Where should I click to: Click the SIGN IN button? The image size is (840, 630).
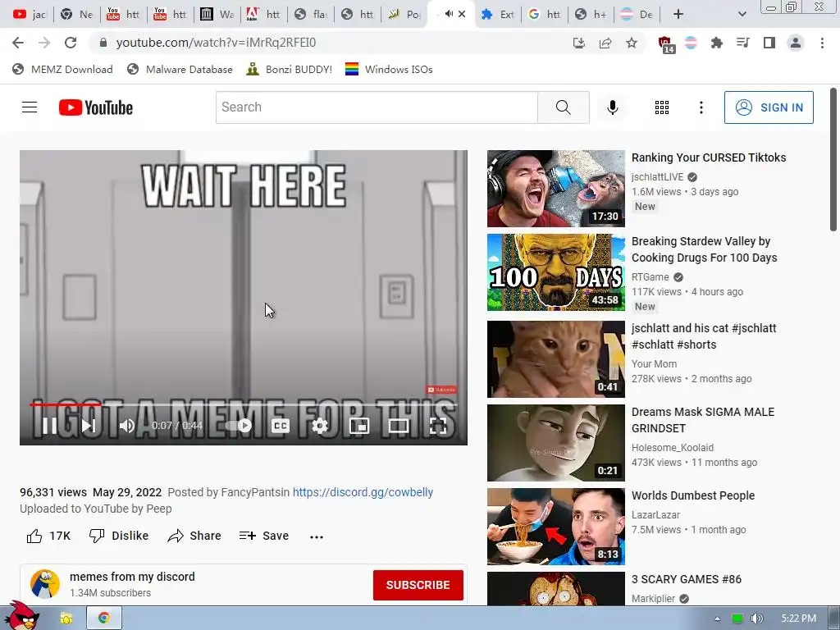[769, 107]
